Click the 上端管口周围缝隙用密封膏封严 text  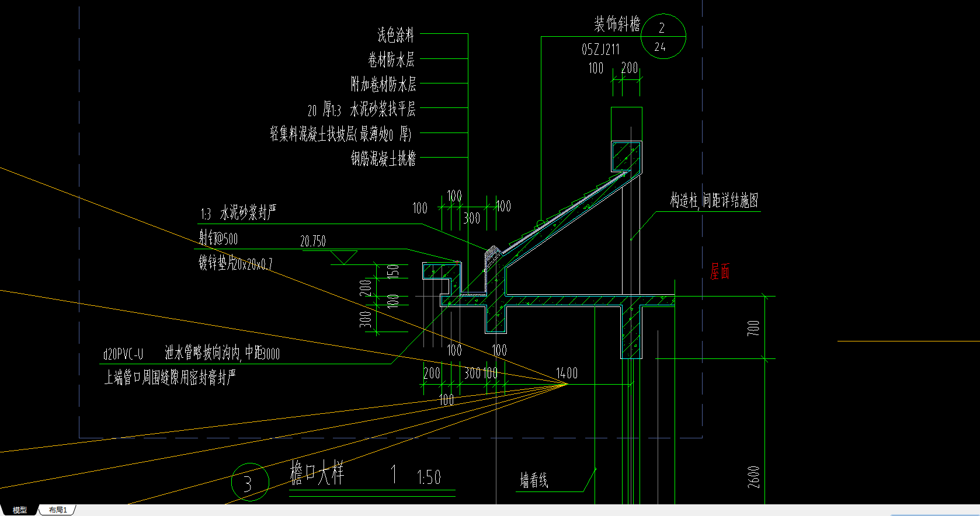point(170,378)
